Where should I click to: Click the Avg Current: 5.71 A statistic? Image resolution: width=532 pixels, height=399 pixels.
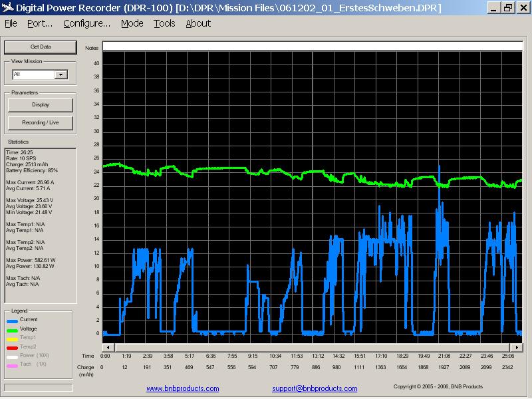[28, 188]
